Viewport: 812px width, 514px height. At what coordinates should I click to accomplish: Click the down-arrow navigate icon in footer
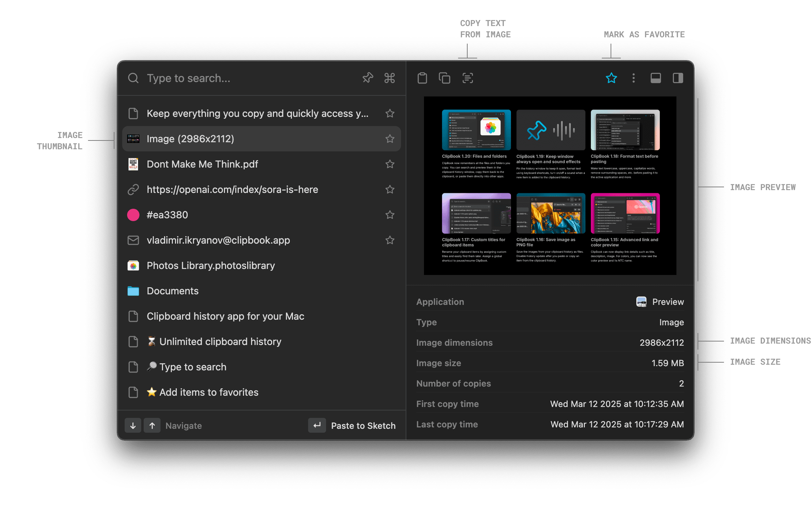(x=133, y=425)
